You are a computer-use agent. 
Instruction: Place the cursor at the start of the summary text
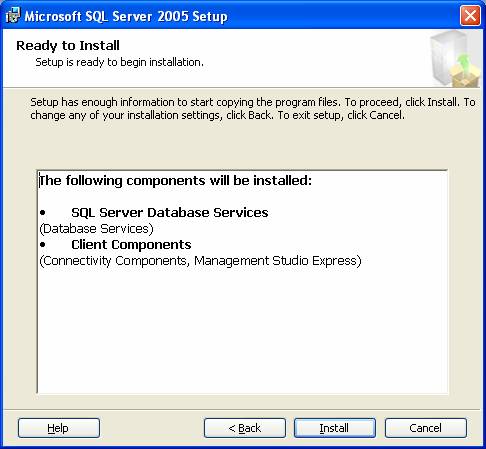pos(40,181)
